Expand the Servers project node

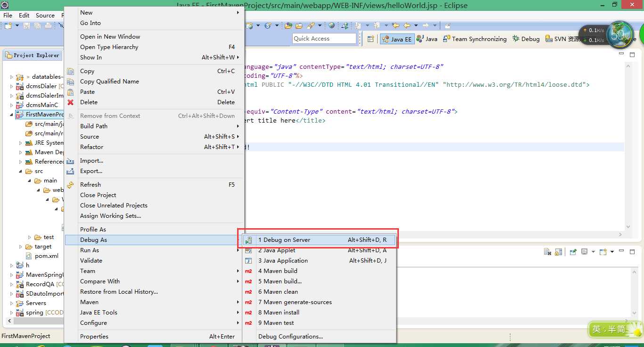[12, 303]
